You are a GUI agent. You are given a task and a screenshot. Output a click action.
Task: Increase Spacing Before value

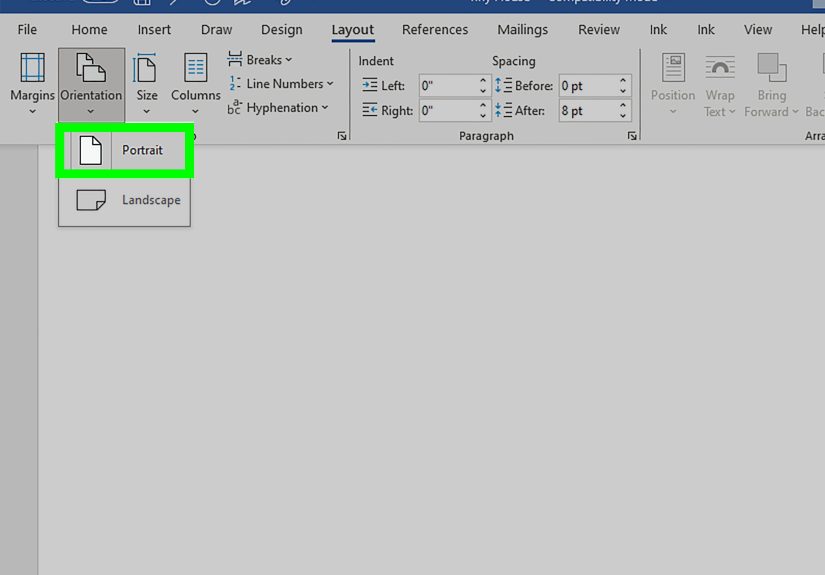coord(623,80)
